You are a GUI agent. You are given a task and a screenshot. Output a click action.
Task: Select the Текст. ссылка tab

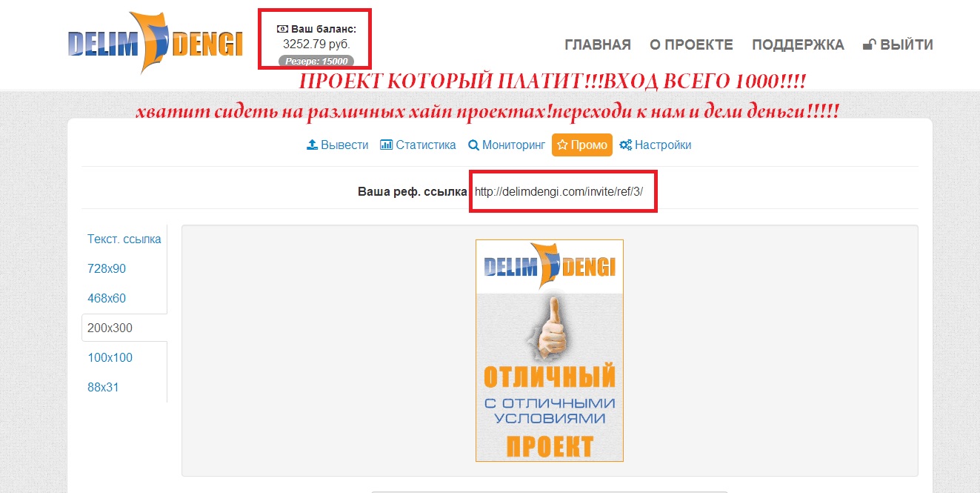124,239
